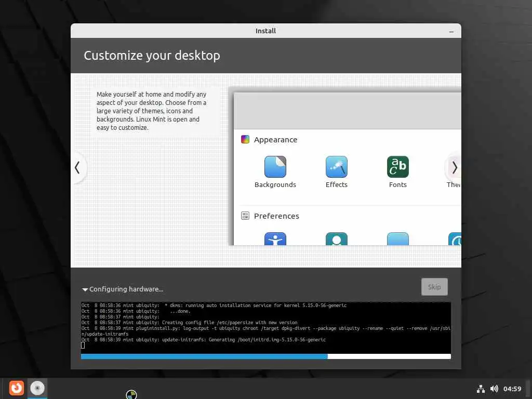
Task: Click the log line containing dpkg-divert
Action: pos(266,331)
